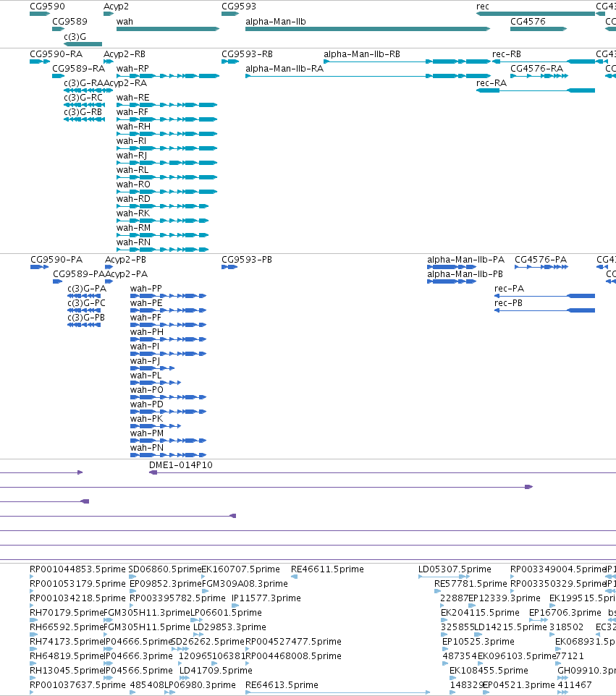
Task: Select transcript label wah-RO
Action: [133, 184]
